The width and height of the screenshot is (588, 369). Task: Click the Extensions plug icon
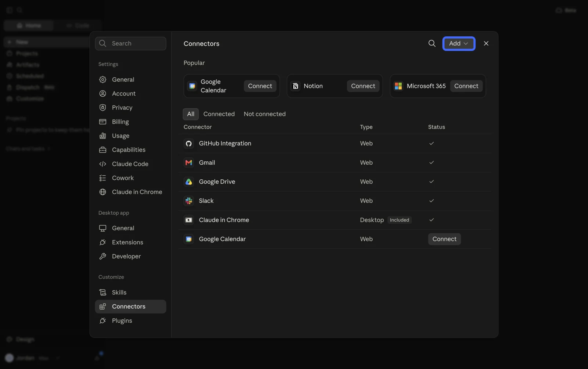pyautogui.click(x=103, y=242)
